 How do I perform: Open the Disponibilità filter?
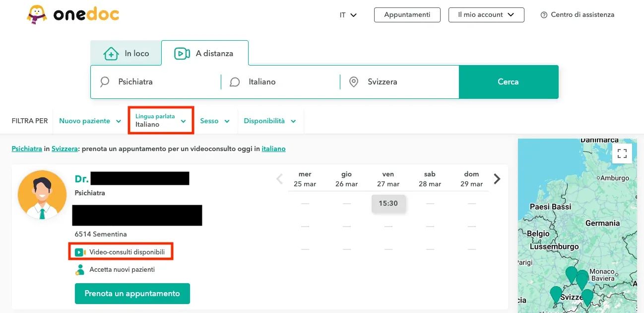(x=269, y=121)
